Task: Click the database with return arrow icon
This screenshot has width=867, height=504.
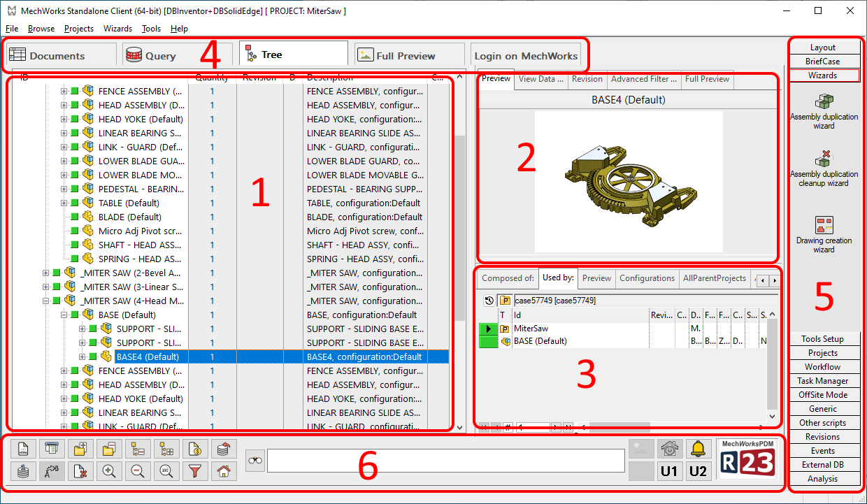Action: pyautogui.click(x=224, y=449)
